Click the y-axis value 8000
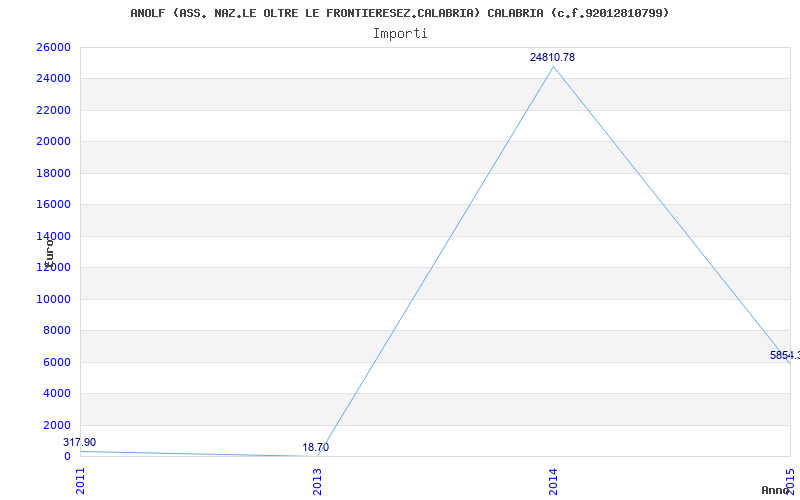This screenshot has width=800, height=500. pos(56,331)
